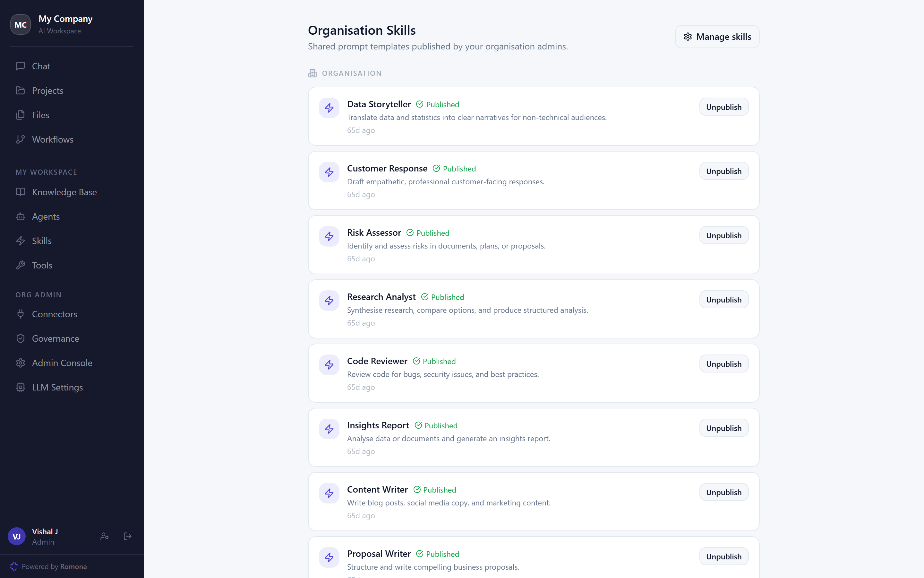This screenshot has width=924, height=578.
Task: Click the Romona sparkle logo icon
Action: pyautogui.click(x=14, y=566)
